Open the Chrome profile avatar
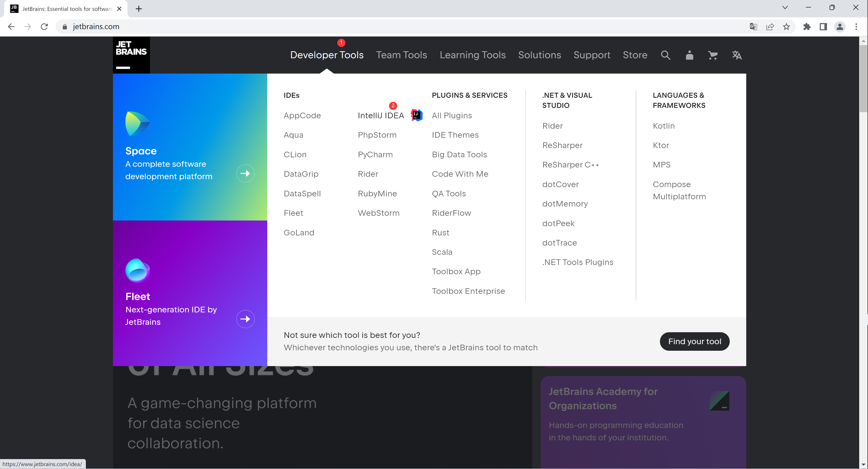868x469 pixels. [x=840, y=27]
